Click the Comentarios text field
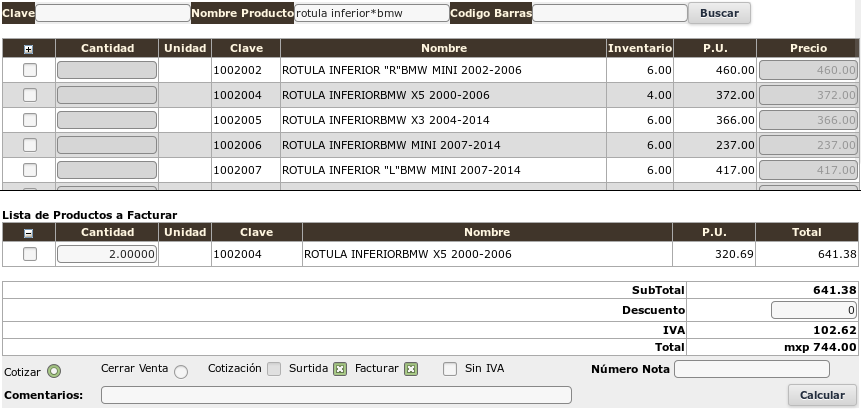This screenshot has width=861, height=409. 336,395
